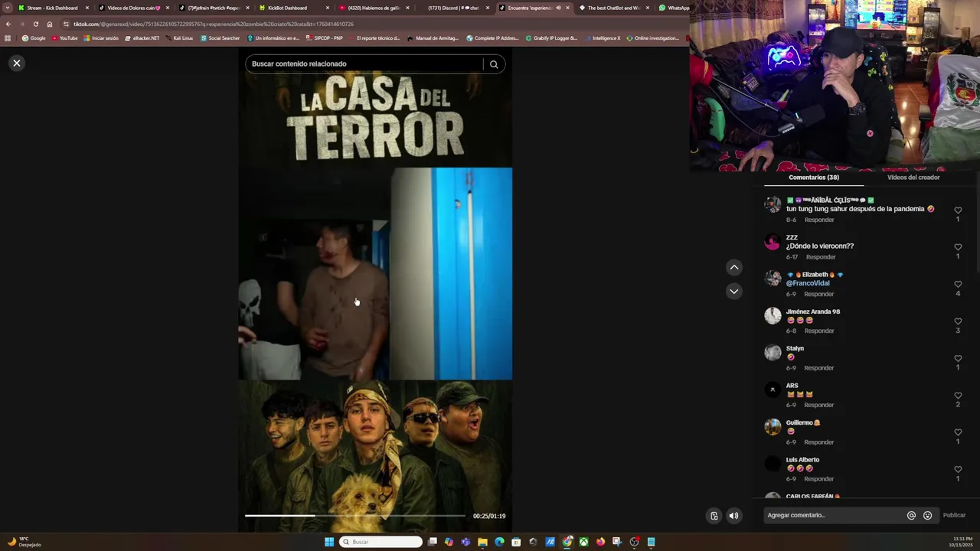The image size is (980, 551).
Task: Click the magnifier icon in the related-content search
Action: [x=494, y=64]
